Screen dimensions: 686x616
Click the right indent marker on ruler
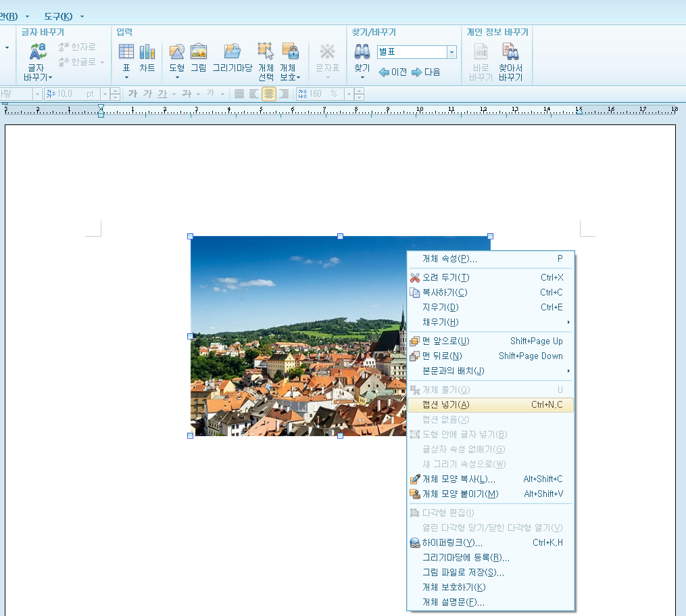pyautogui.click(x=579, y=111)
